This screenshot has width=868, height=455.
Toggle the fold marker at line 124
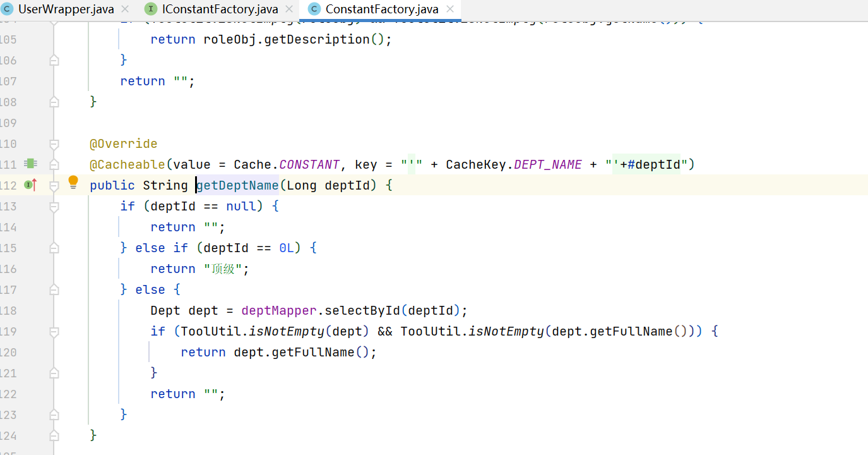tap(54, 435)
